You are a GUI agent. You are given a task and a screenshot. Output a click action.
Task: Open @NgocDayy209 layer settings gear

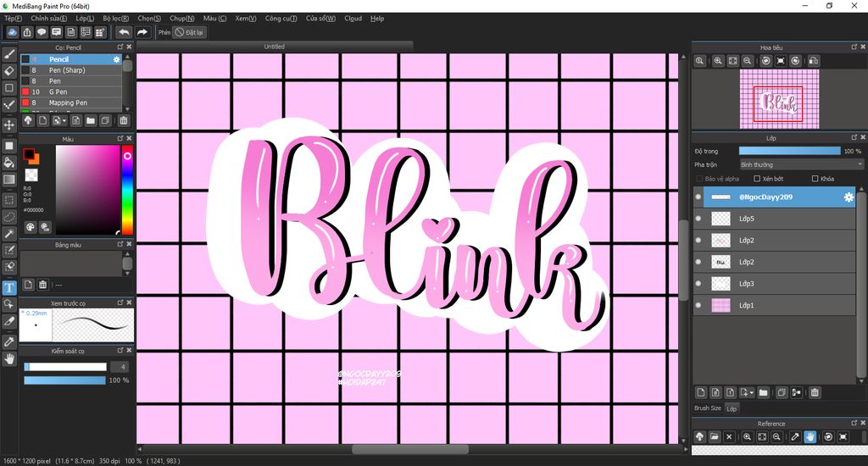pos(849,197)
